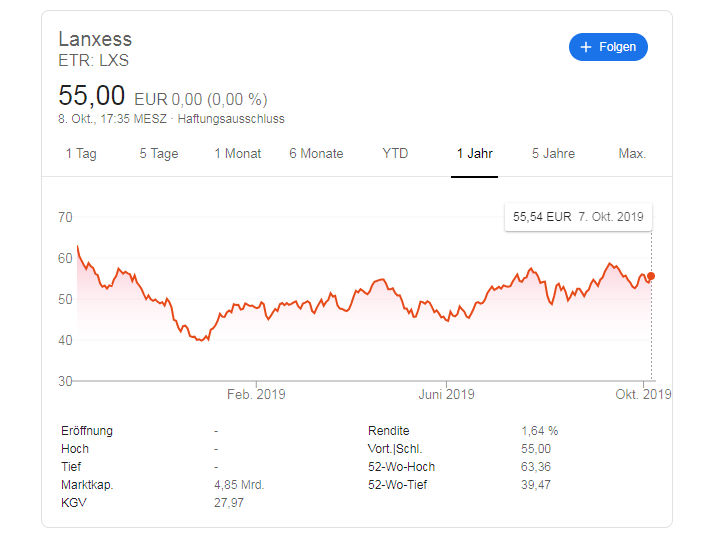Image resolution: width=710 pixels, height=533 pixels.
Task: Follow the Lanxess stock with Folgen
Action: pyautogui.click(x=608, y=47)
